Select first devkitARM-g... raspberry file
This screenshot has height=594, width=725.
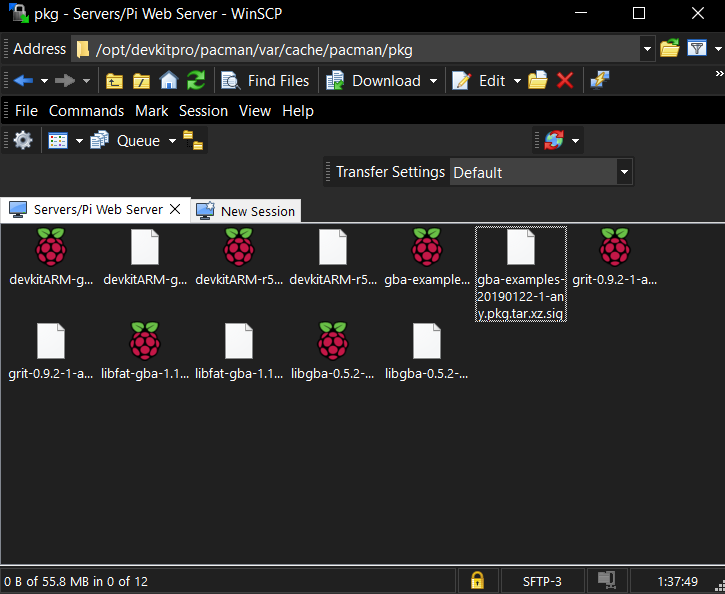[x=51, y=257]
